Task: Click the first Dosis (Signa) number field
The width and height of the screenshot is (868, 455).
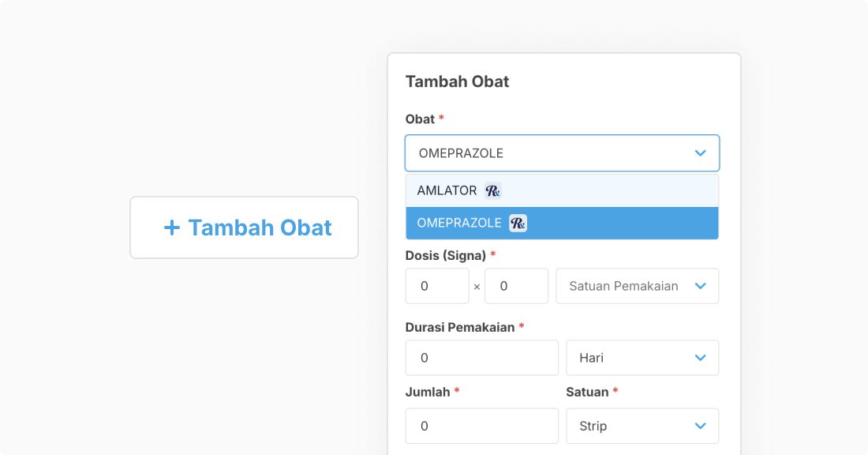Action: click(x=437, y=286)
